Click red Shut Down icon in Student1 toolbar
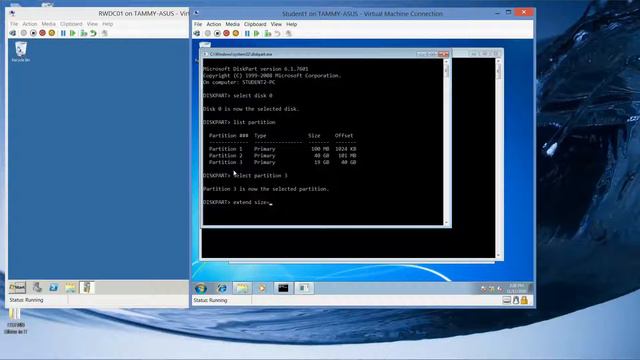This screenshot has height=360, width=640. tap(227, 33)
